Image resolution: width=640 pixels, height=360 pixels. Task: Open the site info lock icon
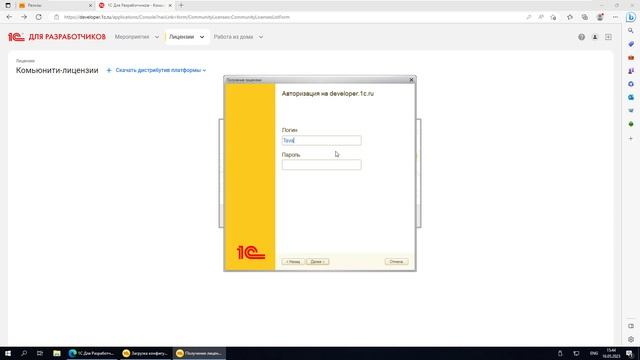[57, 17]
